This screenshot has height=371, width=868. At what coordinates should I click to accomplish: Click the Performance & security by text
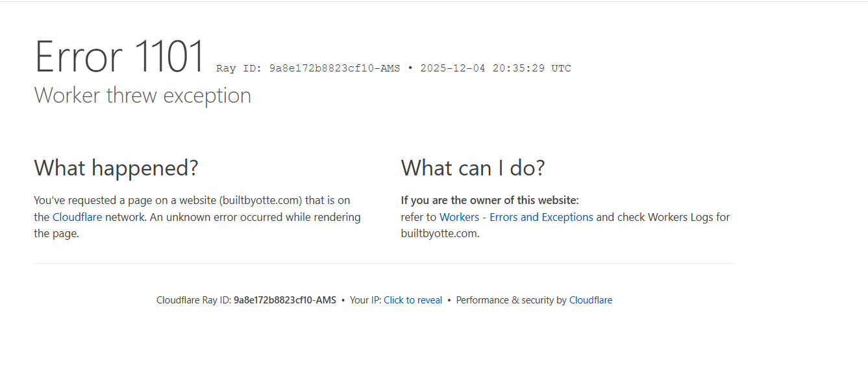pos(511,300)
